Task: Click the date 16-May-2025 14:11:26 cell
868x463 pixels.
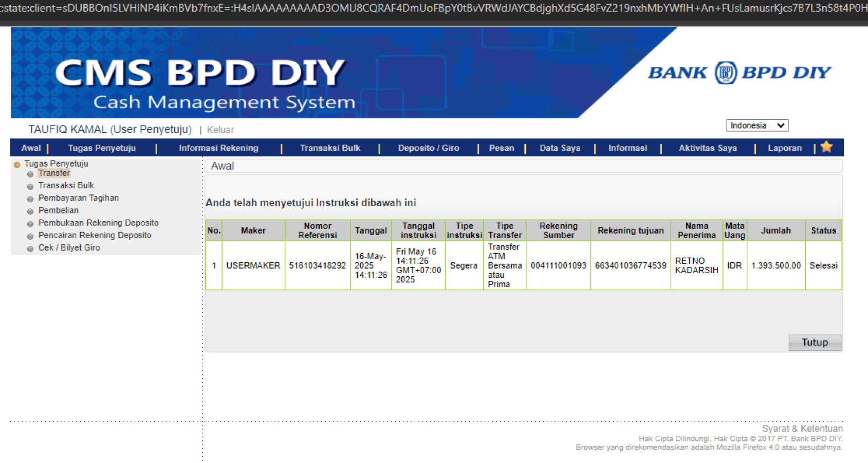Action: [x=371, y=265]
